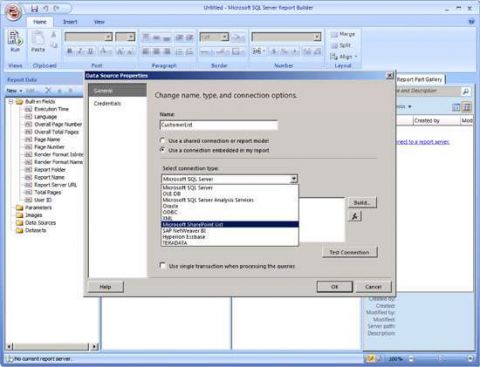Open the font size dropdown in ribbon
480x367 pixels.
[131, 37]
